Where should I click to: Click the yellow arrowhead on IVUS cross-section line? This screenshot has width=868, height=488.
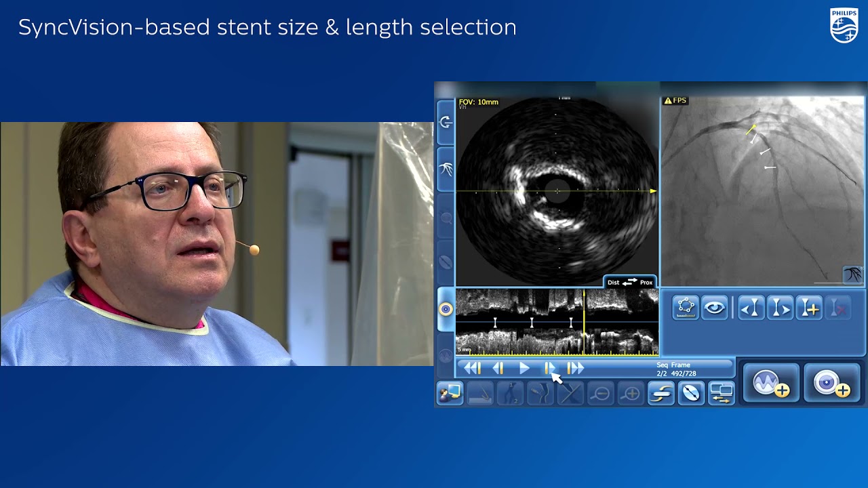coord(654,192)
